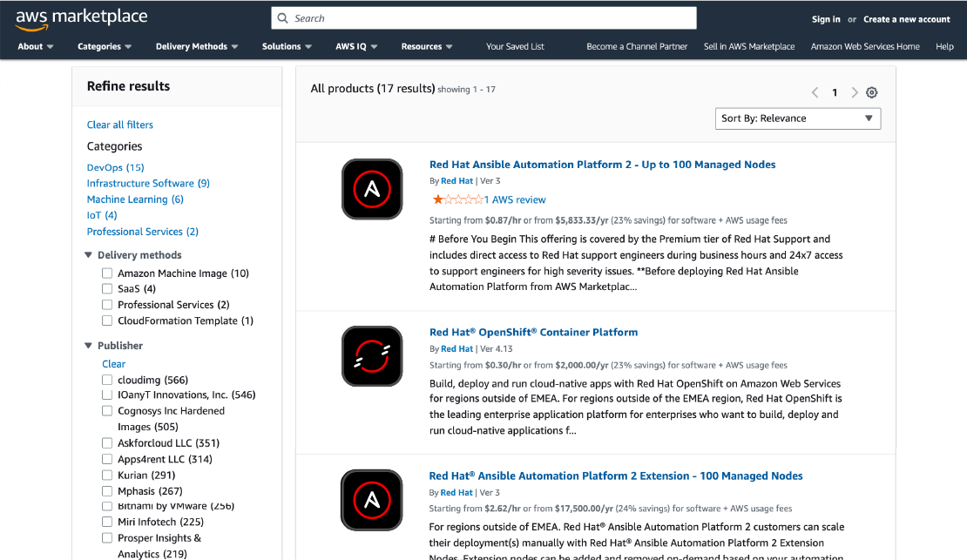Click the Ansible Automation Platform 2 product logo
Screen dimensions: 967x560
click(x=372, y=189)
